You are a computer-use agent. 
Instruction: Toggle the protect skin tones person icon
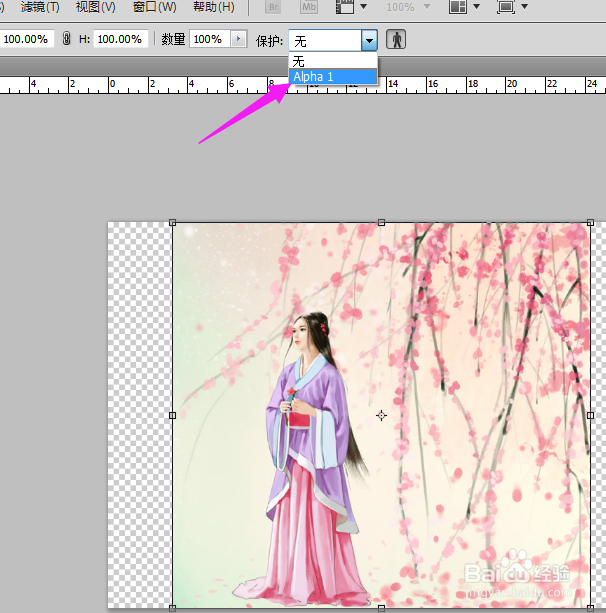tap(396, 39)
